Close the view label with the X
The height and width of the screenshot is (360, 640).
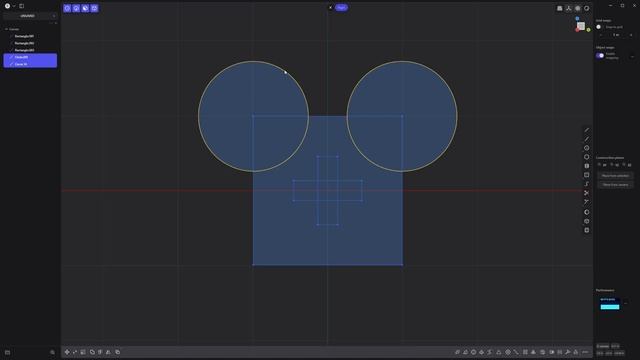point(330,7)
